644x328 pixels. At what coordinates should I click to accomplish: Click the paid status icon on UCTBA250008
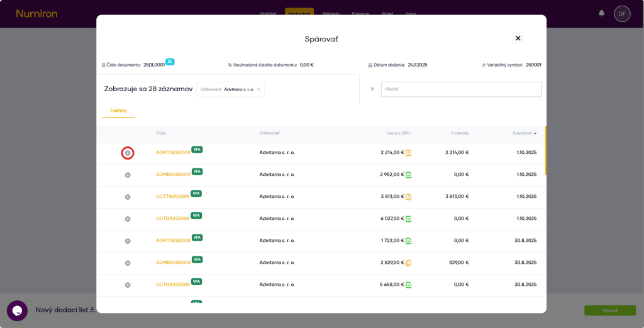tap(408, 285)
